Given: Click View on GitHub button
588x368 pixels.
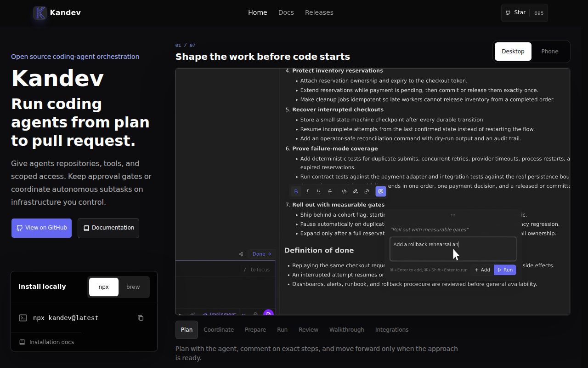Looking at the screenshot, I should tap(42, 228).
